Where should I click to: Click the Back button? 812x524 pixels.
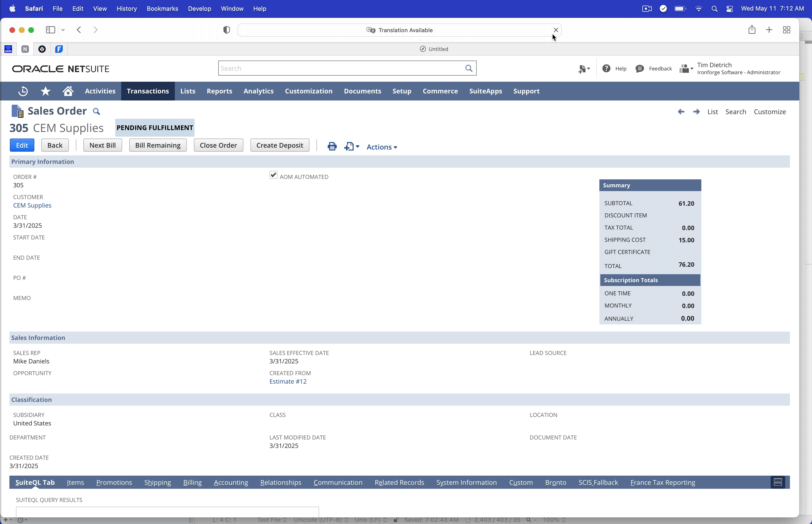tap(55, 145)
